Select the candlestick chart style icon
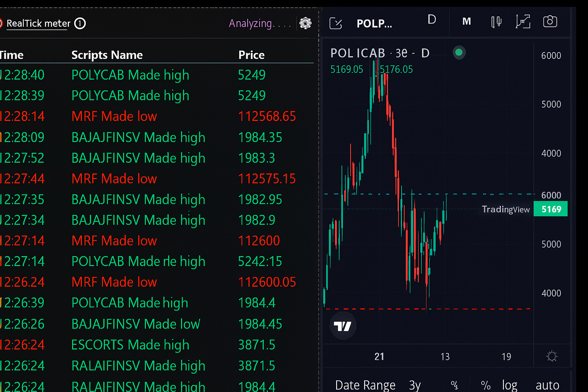 (x=496, y=21)
